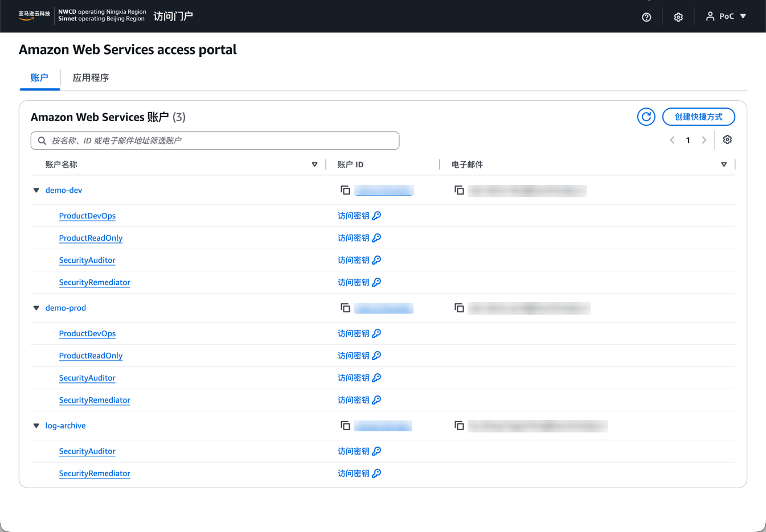Open table preferences gear icon
The height and width of the screenshot is (532, 766).
(727, 139)
